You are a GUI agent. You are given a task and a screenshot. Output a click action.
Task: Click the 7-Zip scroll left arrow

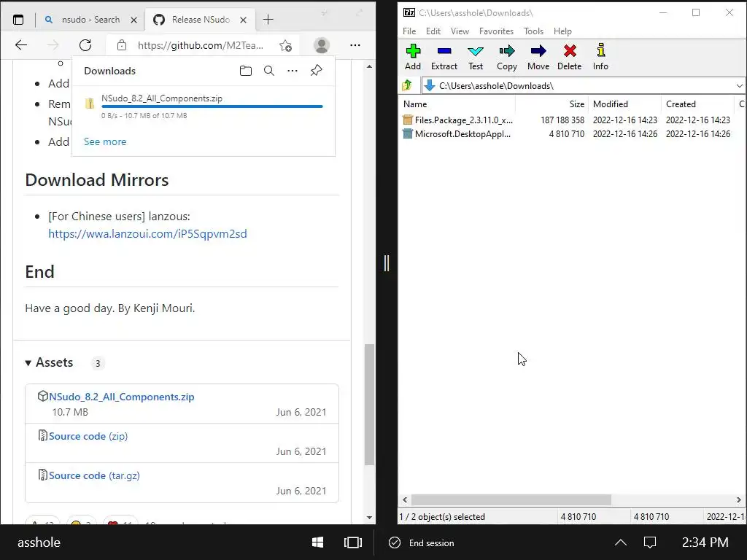pos(405,499)
